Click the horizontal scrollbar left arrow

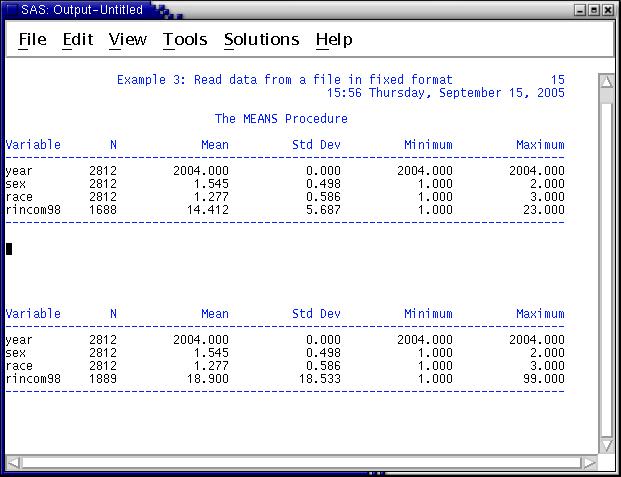tap(13, 463)
